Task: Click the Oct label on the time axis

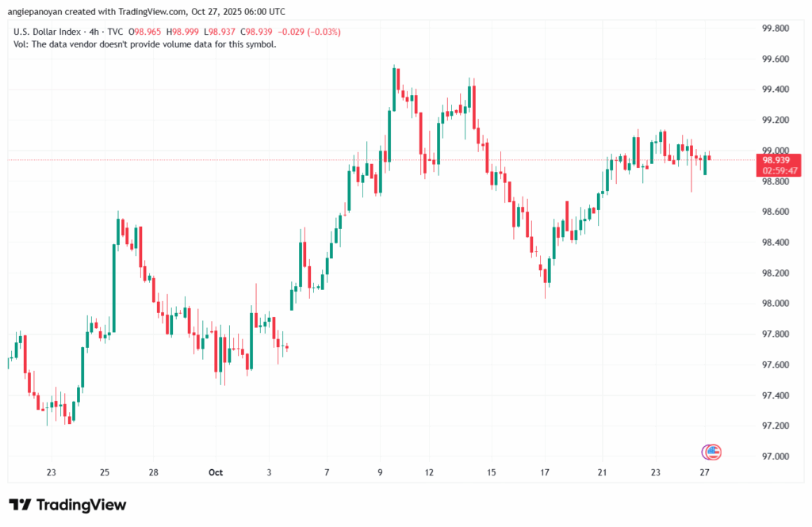Action: click(216, 472)
